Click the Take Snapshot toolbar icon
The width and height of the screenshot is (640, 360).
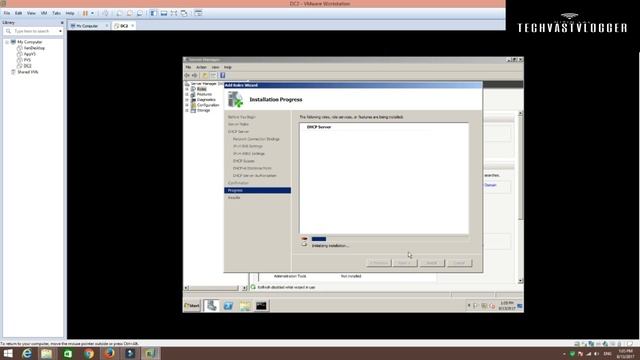click(x=120, y=13)
